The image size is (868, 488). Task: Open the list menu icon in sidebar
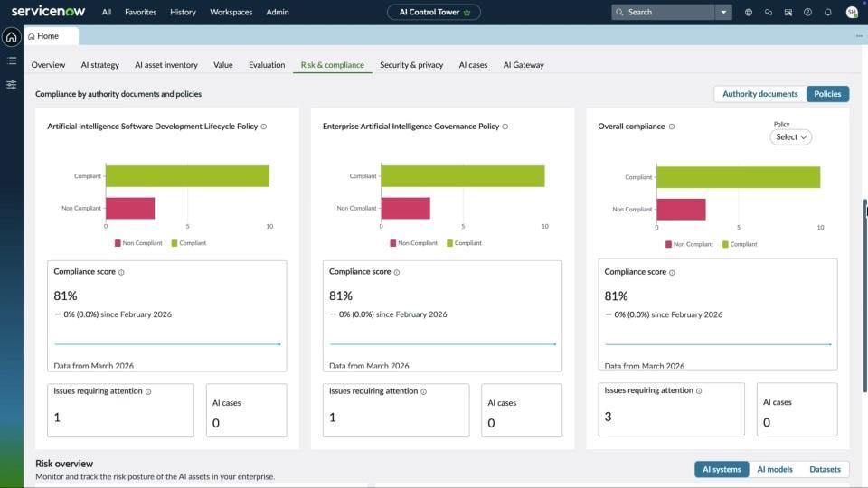pos(11,61)
